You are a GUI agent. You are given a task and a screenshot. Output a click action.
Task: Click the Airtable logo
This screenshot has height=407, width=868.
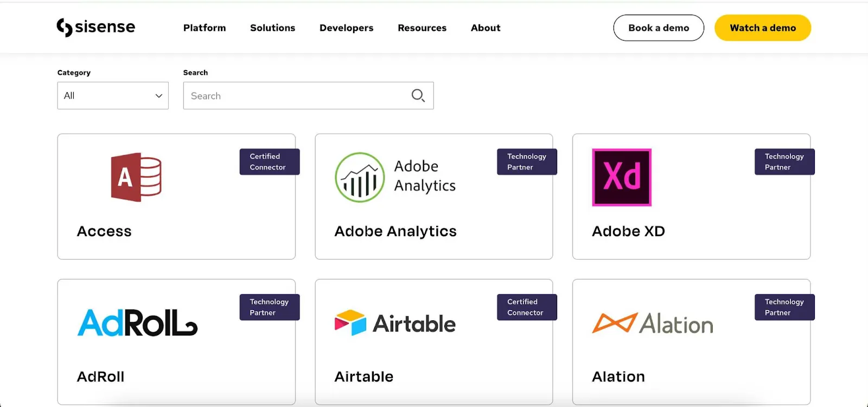pyautogui.click(x=395, y=323)
